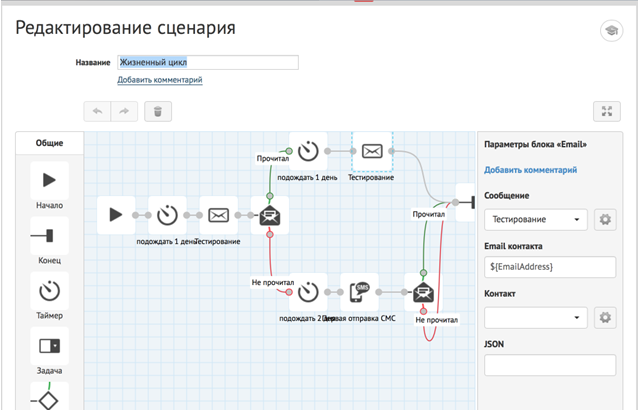Viewport: 641px width, 416px height.
Task: Click Добавить комментарий in block parameters
Action: point(530,170)
